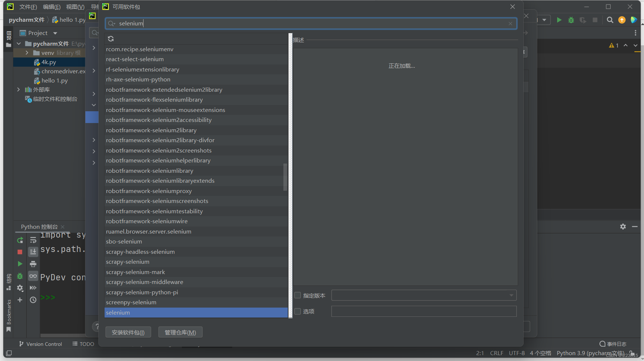
Task: Add new console with plus icon
Action: 20,300
